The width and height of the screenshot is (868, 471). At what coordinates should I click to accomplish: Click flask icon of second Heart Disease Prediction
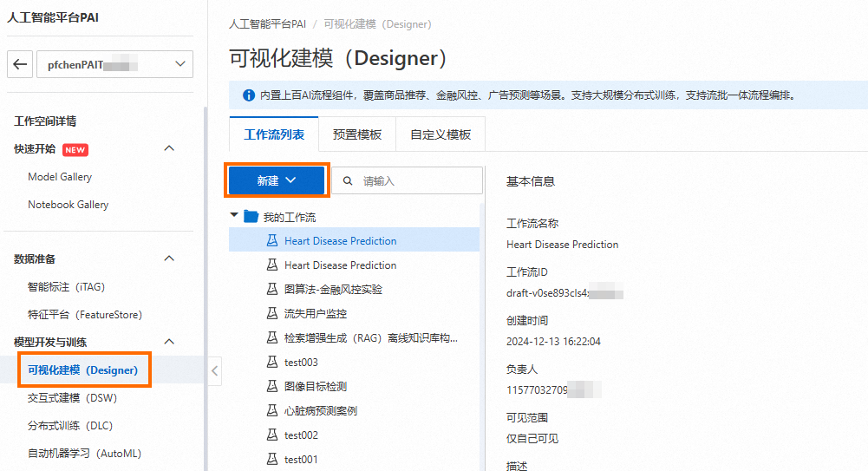[271, 265]
